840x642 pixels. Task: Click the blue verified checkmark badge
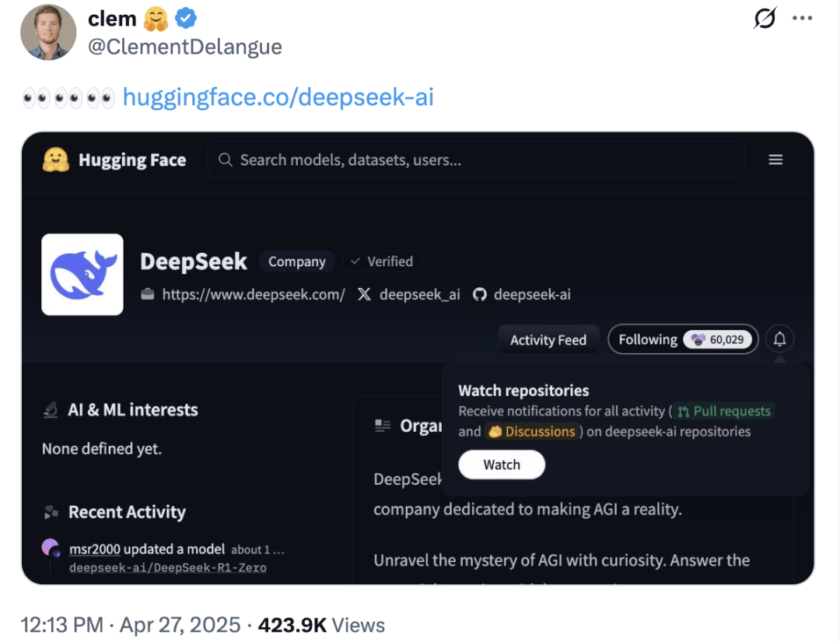(x=185, y=19)
